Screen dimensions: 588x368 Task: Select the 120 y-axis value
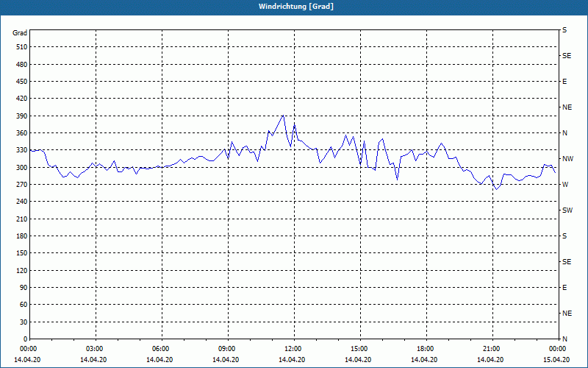tap(22, 270)
